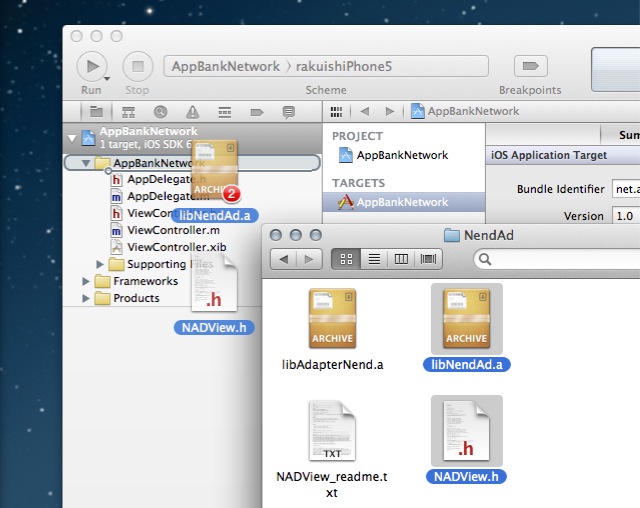This screenshot has height=508, width=640.
Task: Switch Finder to list view
Action: click(x=374, y=259)
